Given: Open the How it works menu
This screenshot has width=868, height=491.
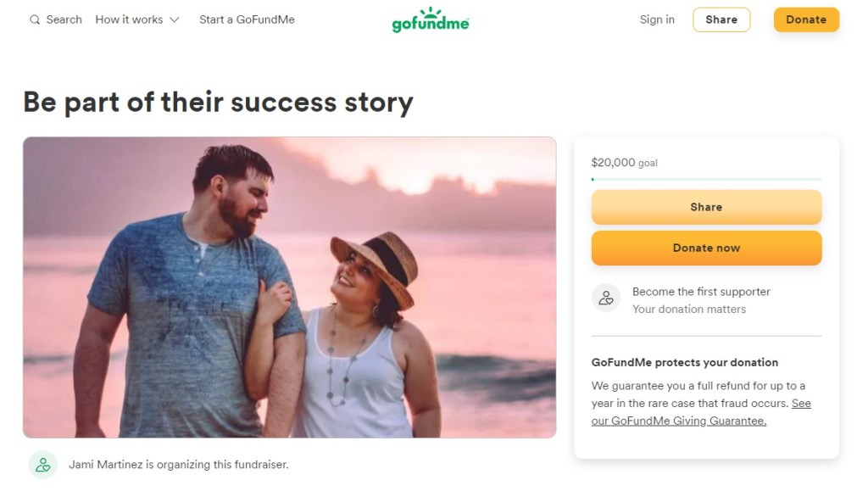Looking at the screenshot, I should click(x=129, y=20).
